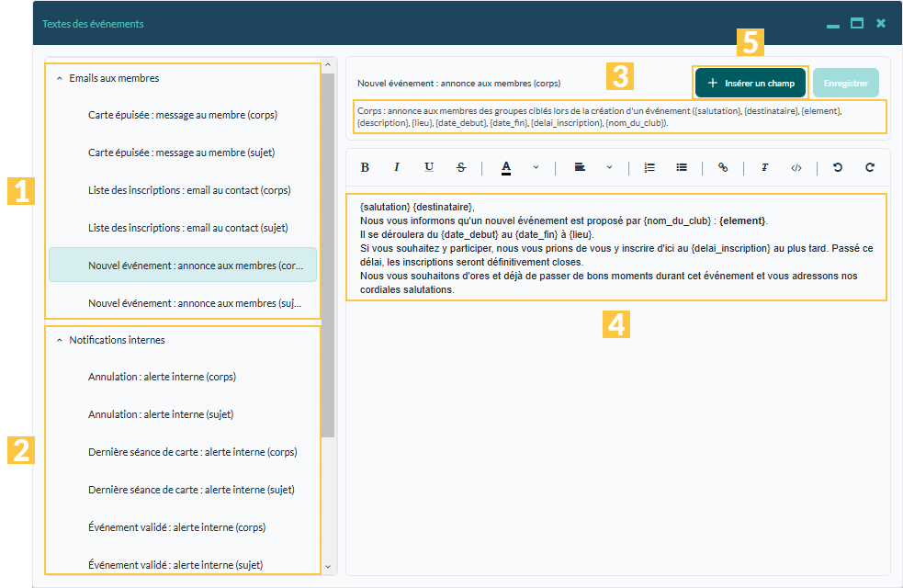The width and height of the screenshot is (903, 588).
Task: Collapse the Notifications internes section
Action: (x=60, y=340)
